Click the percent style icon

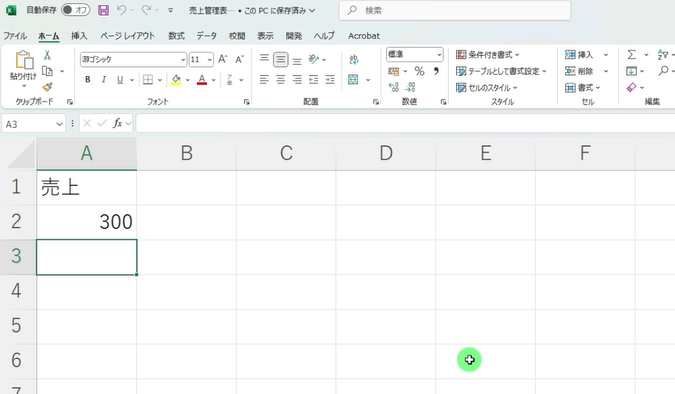pyautogui.click(x=420, y=71)
